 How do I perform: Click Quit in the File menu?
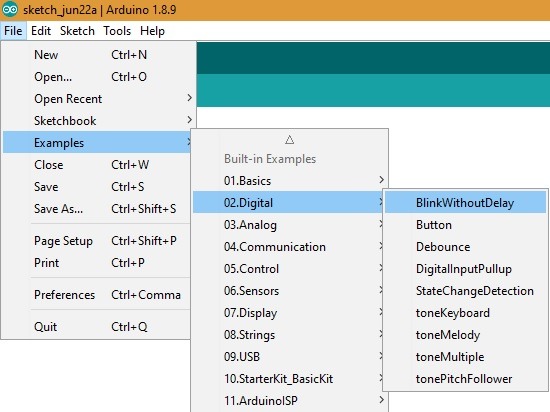coord(98,327)
